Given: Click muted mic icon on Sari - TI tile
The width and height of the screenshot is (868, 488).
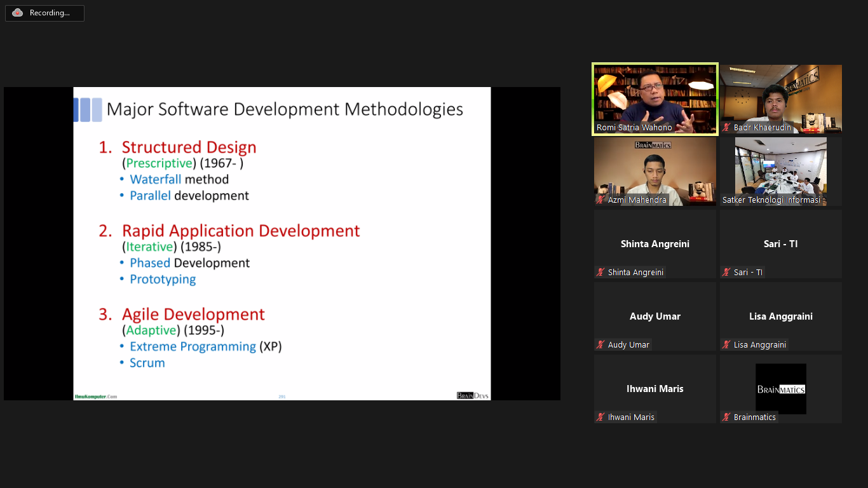Looking at the screenshot, I should 726,273.
